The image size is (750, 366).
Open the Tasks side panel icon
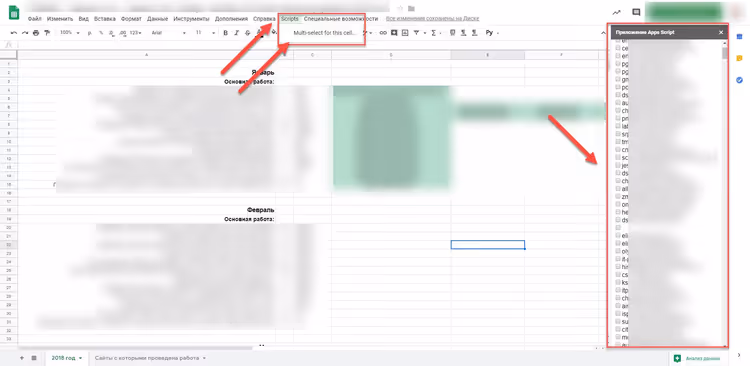pos(739,80)
